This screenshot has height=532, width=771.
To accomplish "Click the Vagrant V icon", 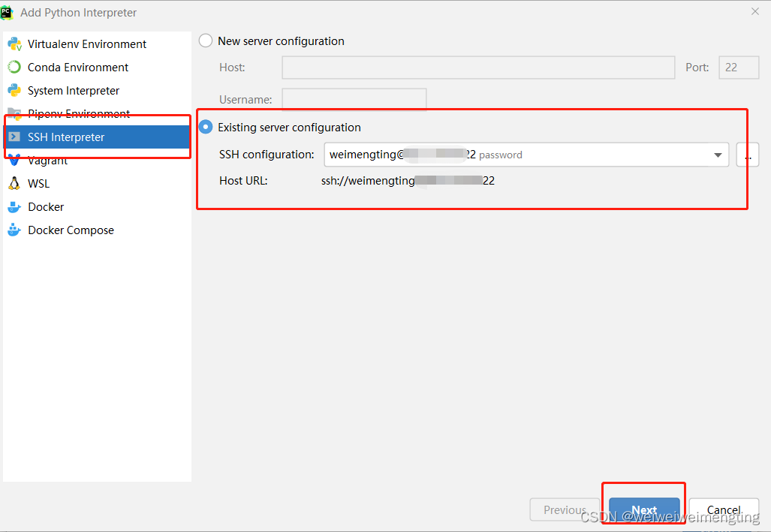I will [14, 160].
